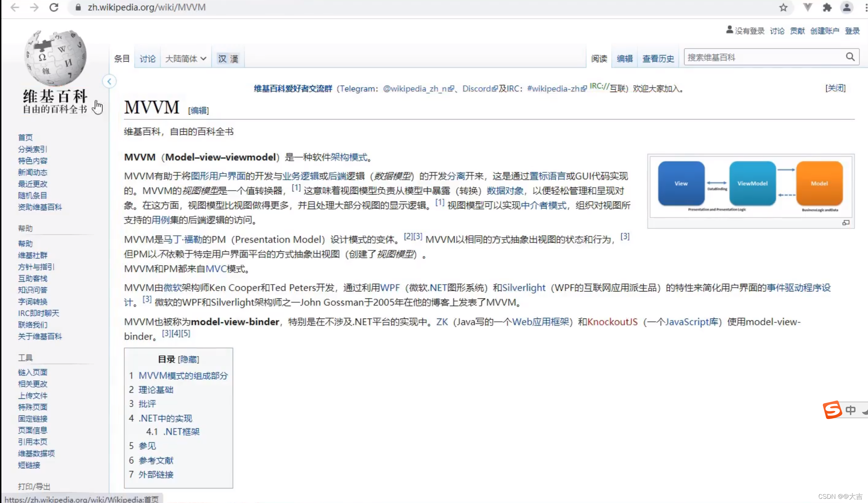
Task: Select the 阅读 view tab
Action: [x=599, y=58]
